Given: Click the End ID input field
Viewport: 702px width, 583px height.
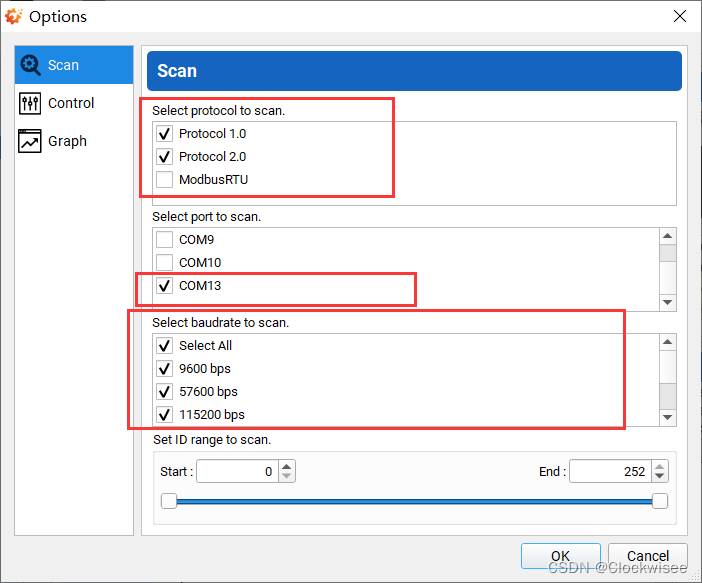Looking at the screenshot, I should click(x=610, y=472).
